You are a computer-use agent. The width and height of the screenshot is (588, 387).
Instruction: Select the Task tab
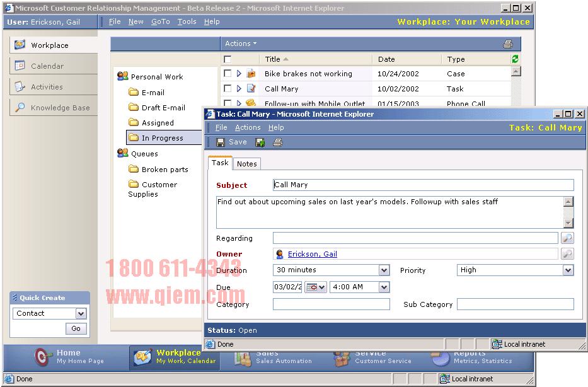pyautogui.click(x=220, y=163)
